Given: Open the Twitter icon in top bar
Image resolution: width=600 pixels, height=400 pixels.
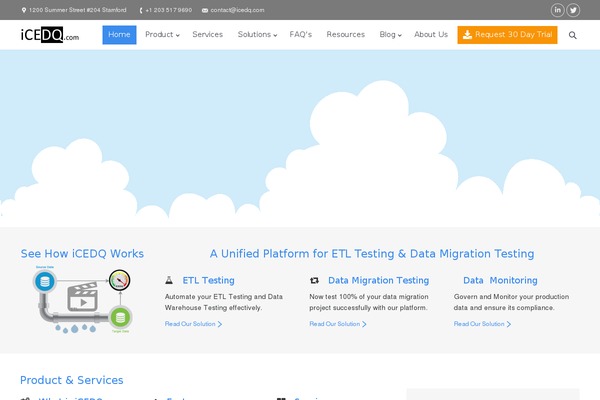Looking at the screenshot, I should tap(573, 10).
